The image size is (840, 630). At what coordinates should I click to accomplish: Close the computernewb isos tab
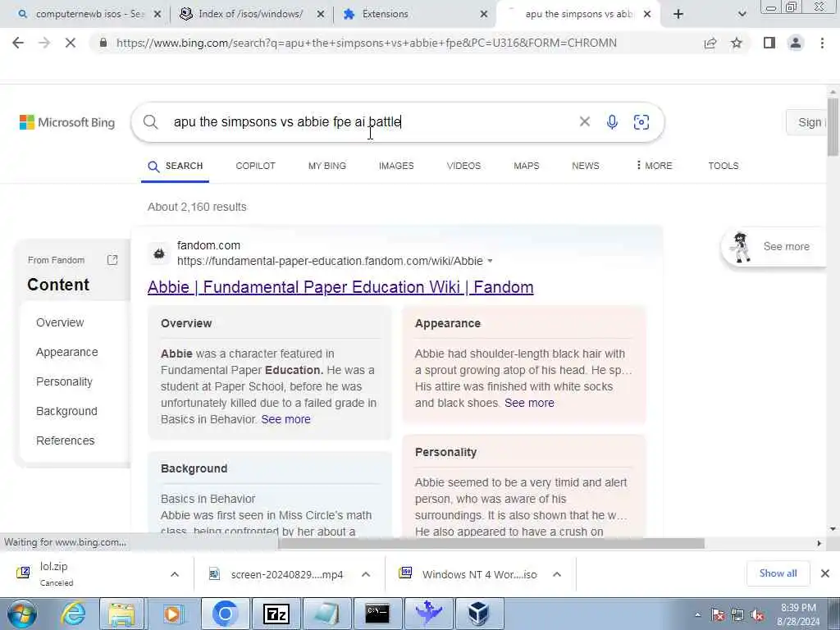[157, 14]
